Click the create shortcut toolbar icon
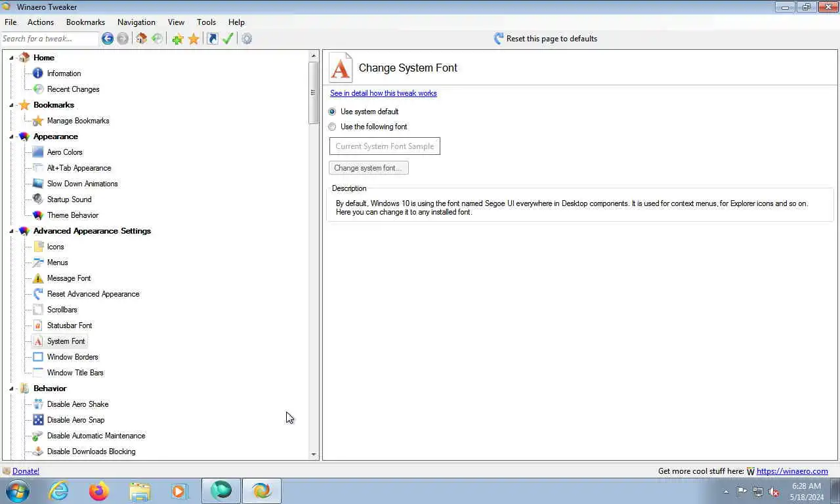The width and height of the screenshot is (840, 504). pos(212,39)
